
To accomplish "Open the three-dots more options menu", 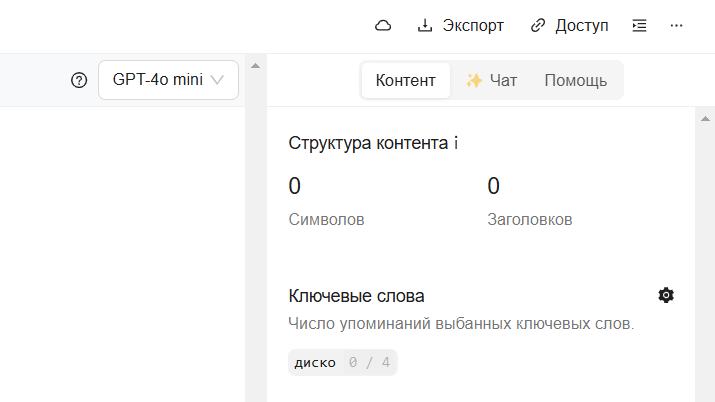I will (676, 26).
